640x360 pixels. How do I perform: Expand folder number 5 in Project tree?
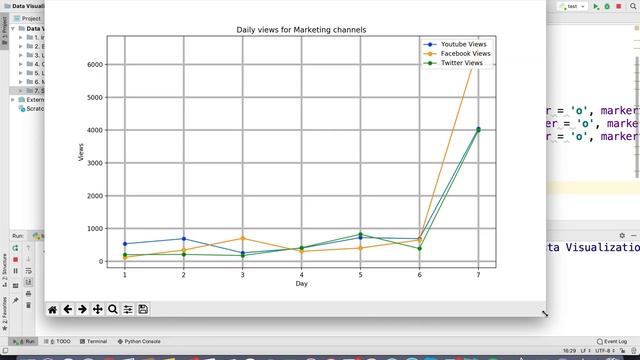point(21,73)
